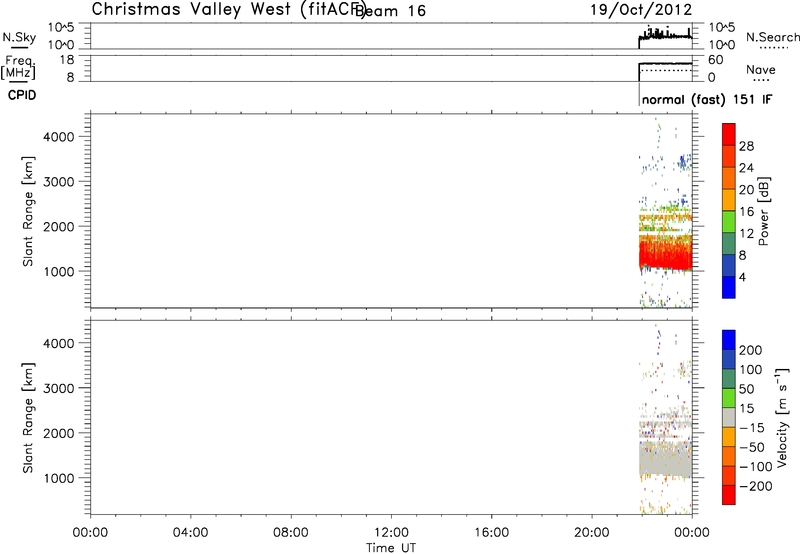Click the 12:00 time tick label

tap(391, 533)
